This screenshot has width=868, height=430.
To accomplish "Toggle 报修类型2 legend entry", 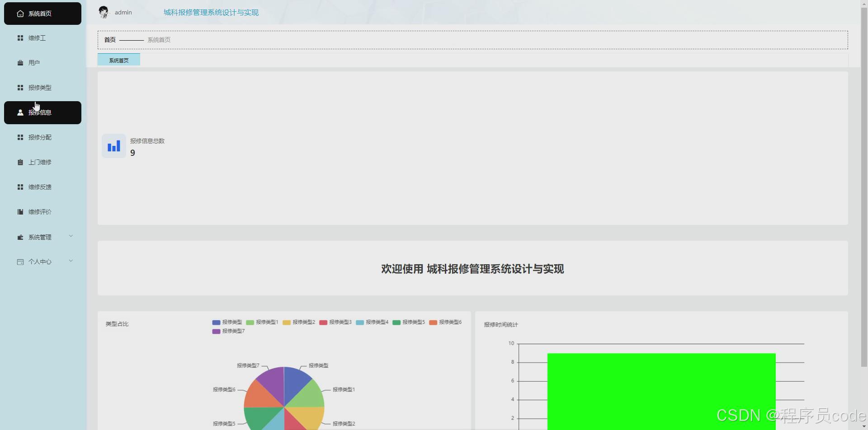I will 299,322.
